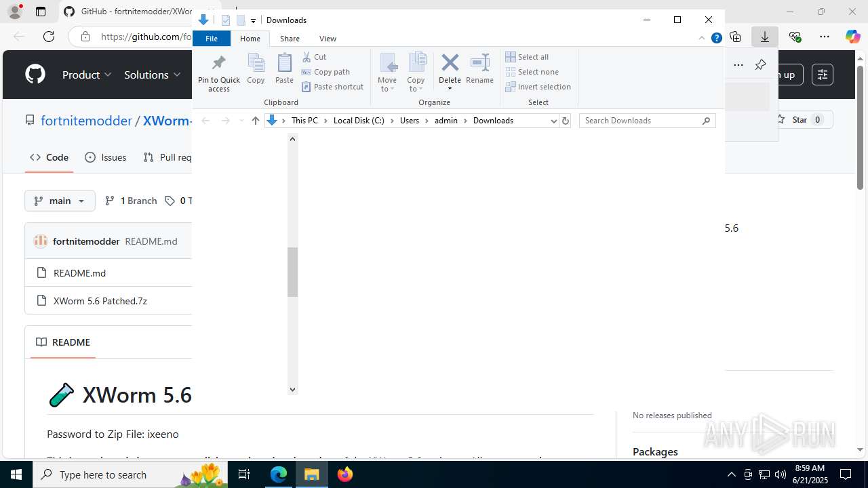The height and width of the screenshot is (488, 868).
Task: Open main branch dropdown
Action: pyautogui.click(x=60, y=201)
